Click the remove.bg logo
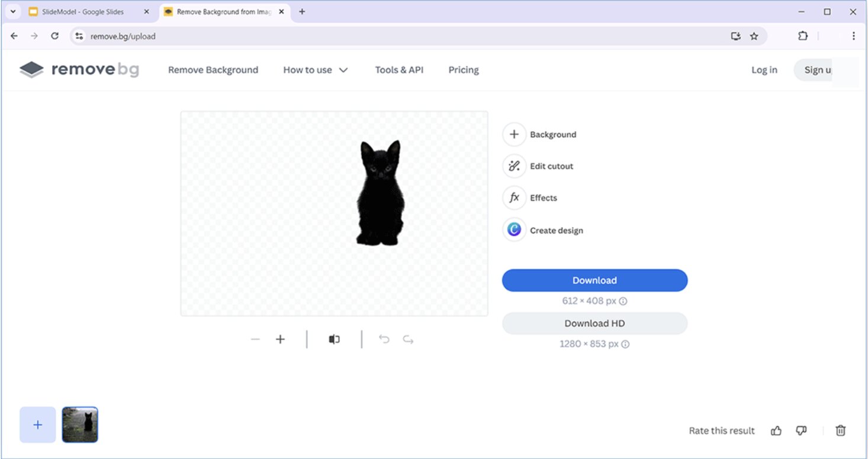 pyautogui.click(x=79, y=70)
